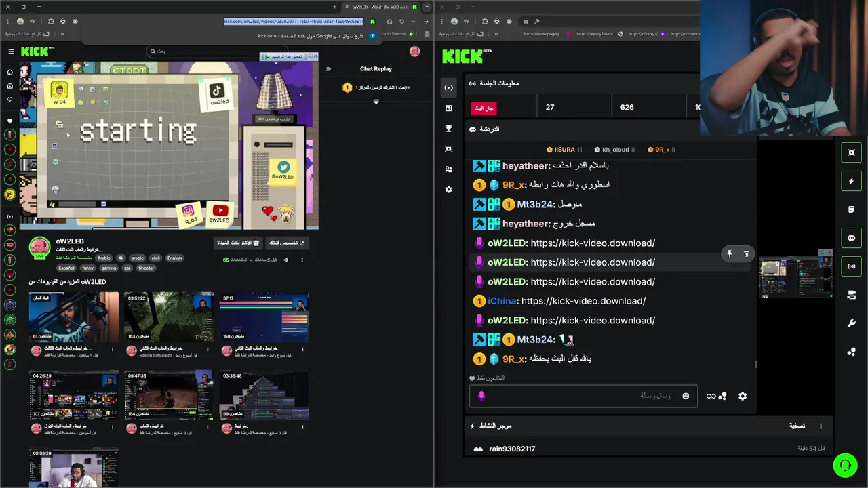868x488 pixels.
Task: Open the user avatar menu in left window
Action: 414,52
